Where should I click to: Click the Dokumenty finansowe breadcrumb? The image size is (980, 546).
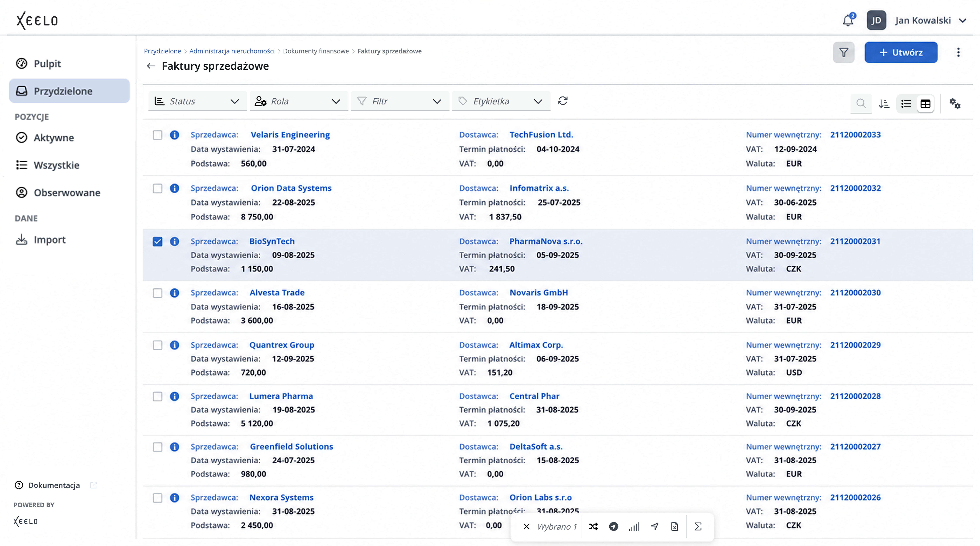click(x=316, y=51)
